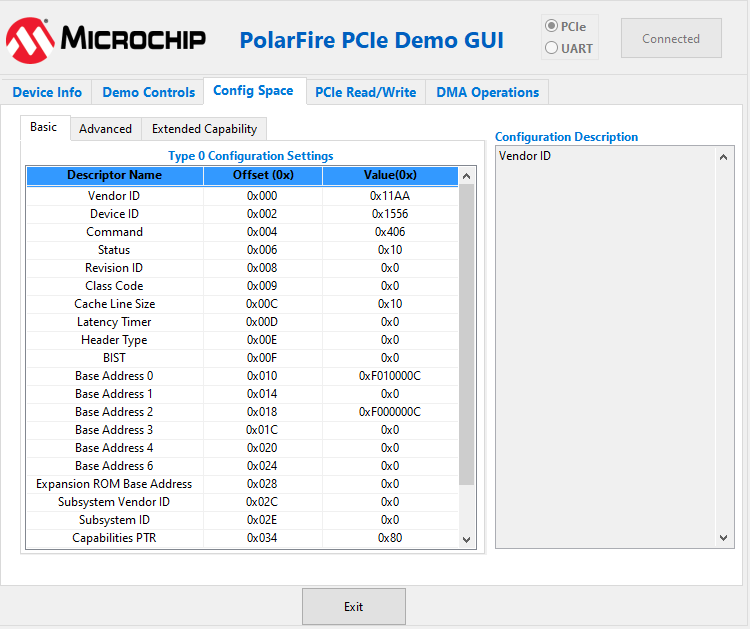Select the Base Address 0 row
This screenshot has width=750, height=629.
click(114, 376)
